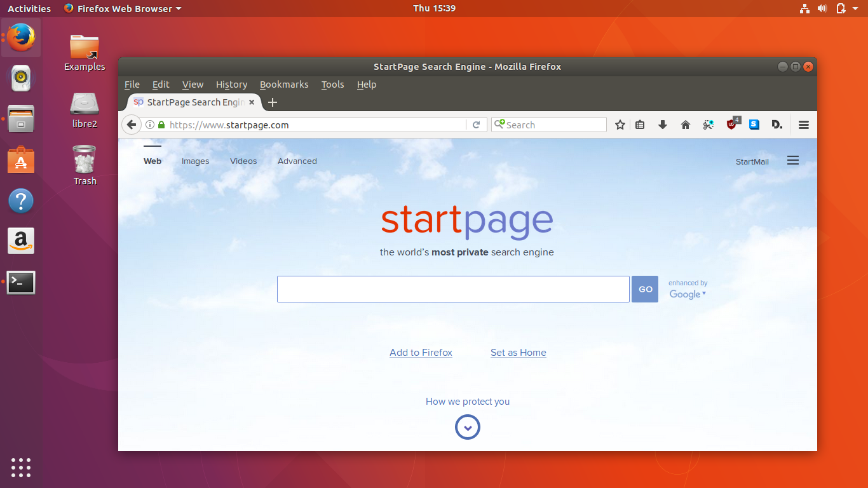Open the network status icon in top bar

point(804,8)
